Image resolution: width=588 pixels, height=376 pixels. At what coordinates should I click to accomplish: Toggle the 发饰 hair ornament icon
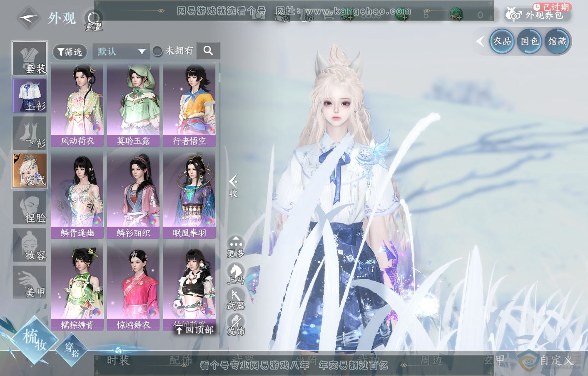[x=236, y=325]
